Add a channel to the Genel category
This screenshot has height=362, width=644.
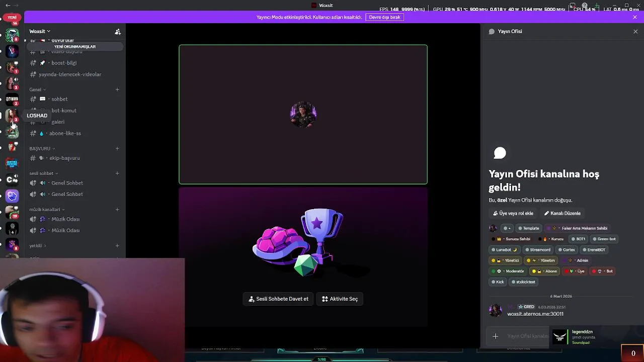[117, 89]
